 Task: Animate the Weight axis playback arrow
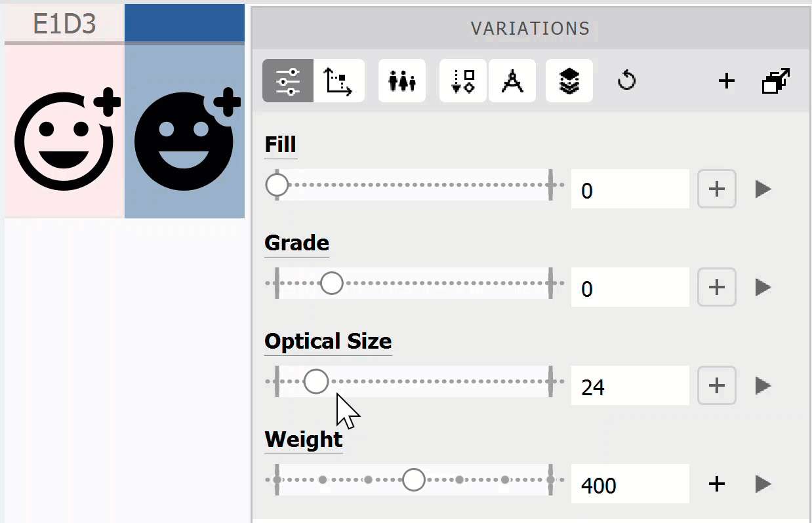tap(763, 484)
